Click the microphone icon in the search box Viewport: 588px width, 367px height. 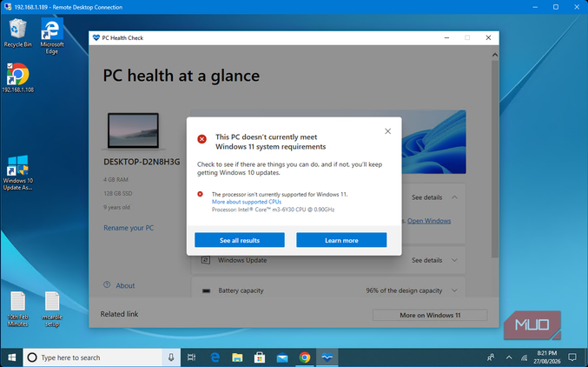[171, 357]
